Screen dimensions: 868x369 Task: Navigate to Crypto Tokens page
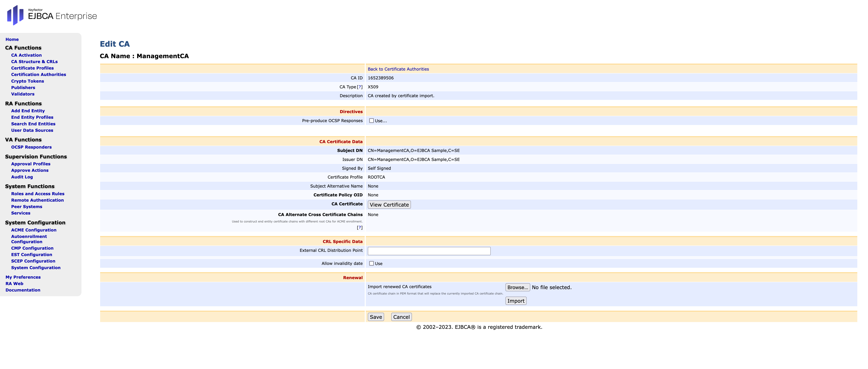coord(27,81)
